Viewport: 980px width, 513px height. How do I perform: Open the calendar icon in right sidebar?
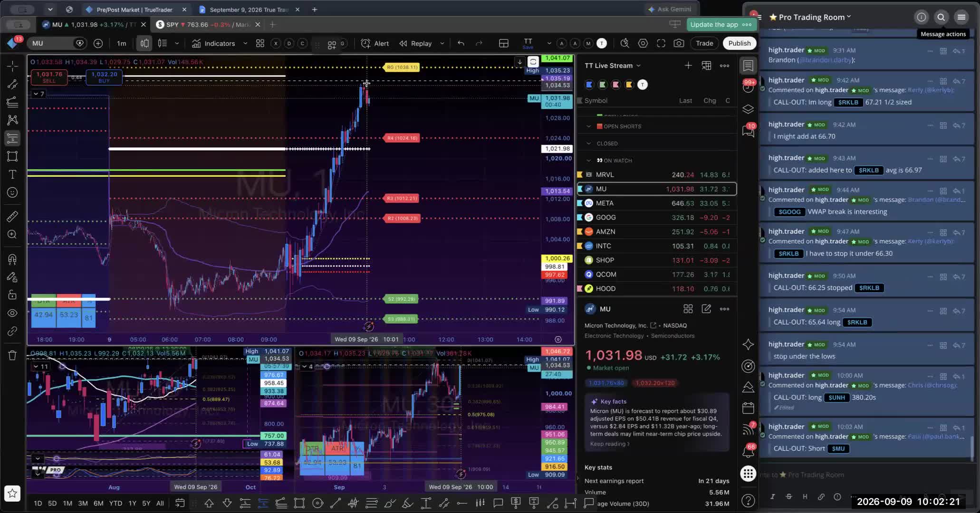point(748,408)
